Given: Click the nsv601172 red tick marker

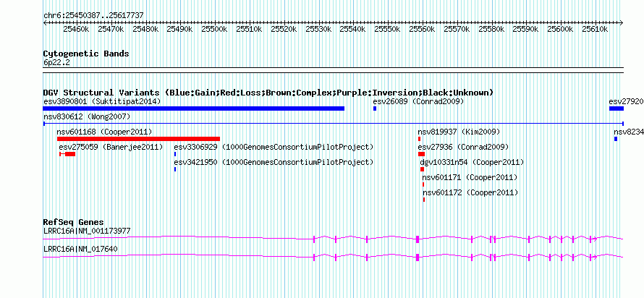Looking at the screenshot, I should pyautogui.click(x=424, y=200).
